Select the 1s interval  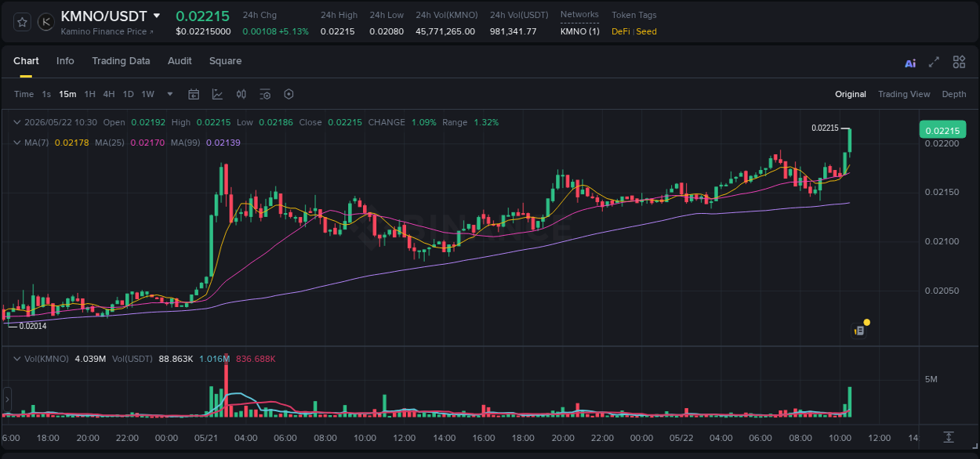[46, 94]
